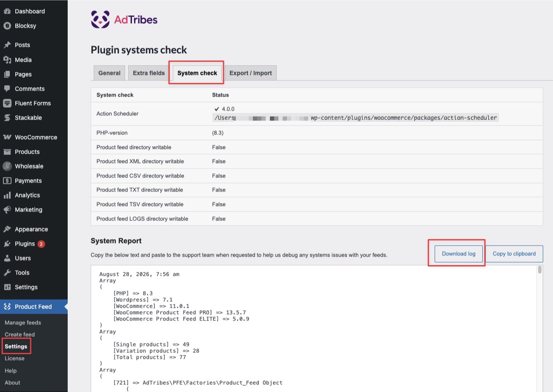Click the Product Feed panda icon

pos(7,306)
